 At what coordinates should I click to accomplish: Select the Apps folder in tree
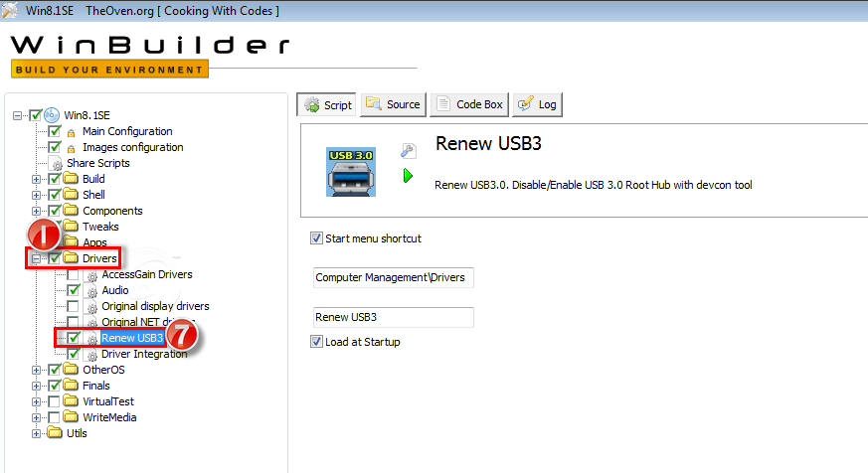tap(94, 242)
